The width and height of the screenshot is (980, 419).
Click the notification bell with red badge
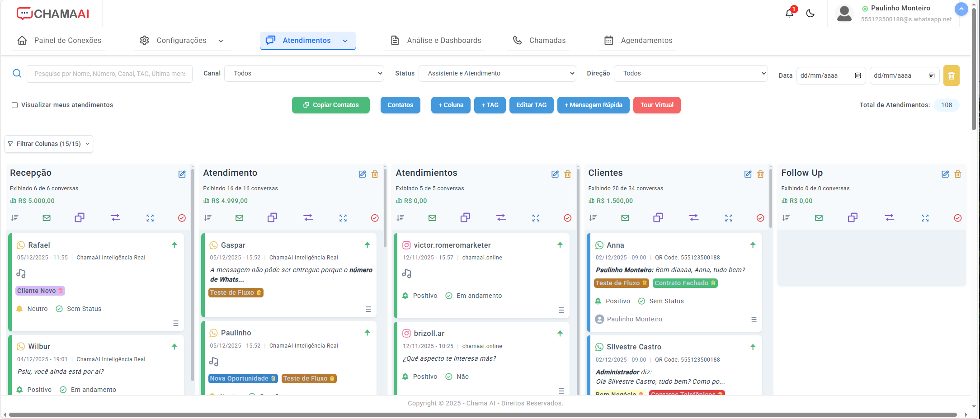(x=789, y=13)
